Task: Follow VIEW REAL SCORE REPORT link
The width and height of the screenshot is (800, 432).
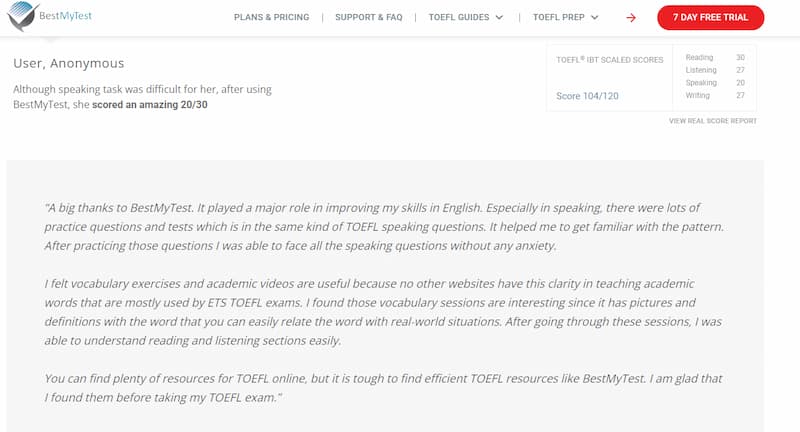Action: 713,121
